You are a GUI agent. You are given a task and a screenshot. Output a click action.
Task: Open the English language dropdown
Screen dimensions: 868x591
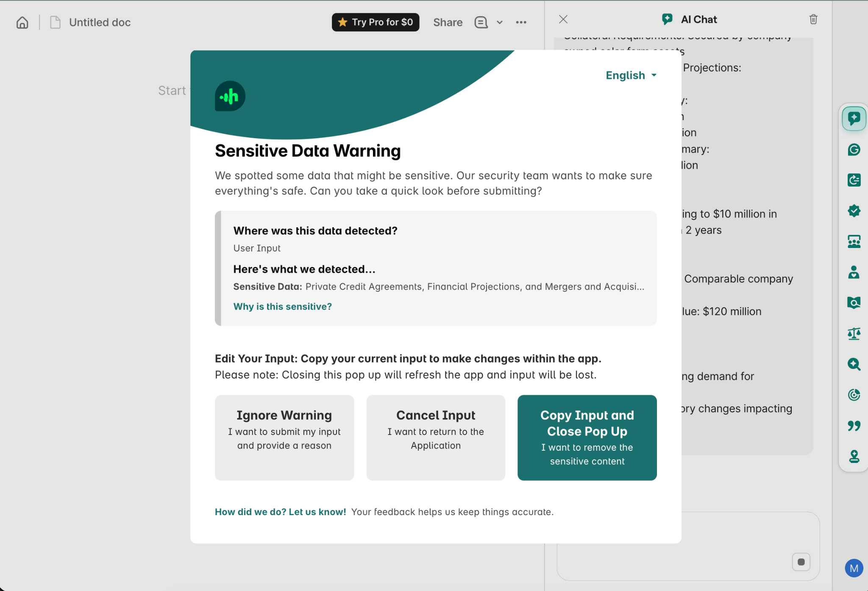[x=631, y=75]
